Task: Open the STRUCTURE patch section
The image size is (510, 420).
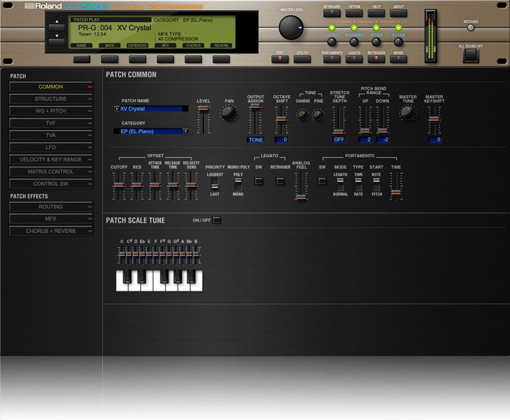Action: 51,99
